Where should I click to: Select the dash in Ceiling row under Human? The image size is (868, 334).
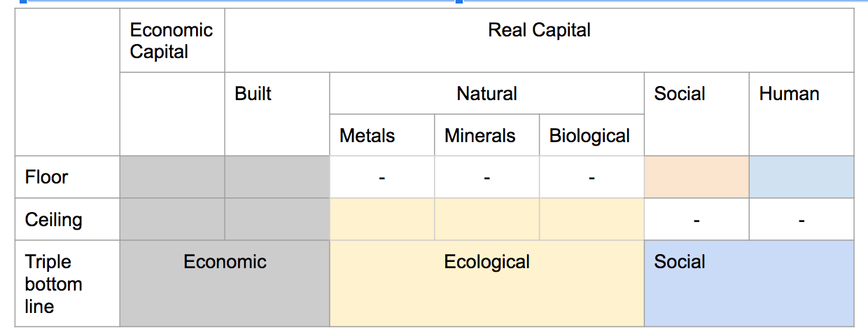coord(801,221)
